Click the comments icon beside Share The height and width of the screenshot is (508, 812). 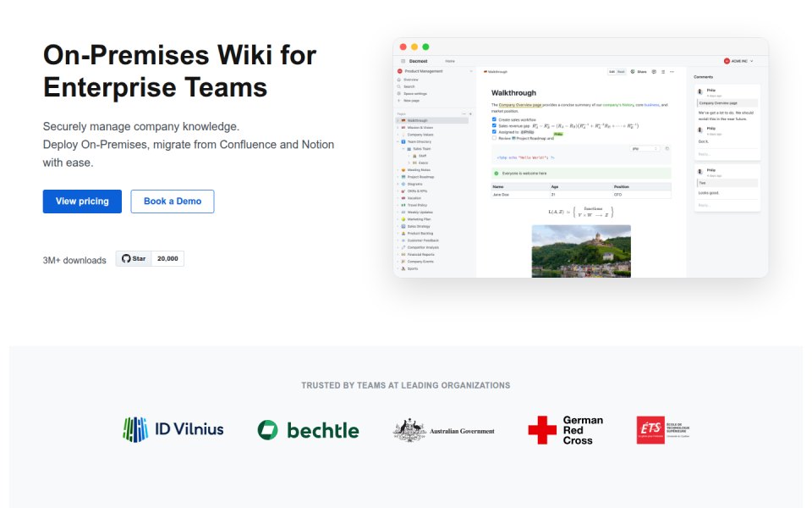654,71
